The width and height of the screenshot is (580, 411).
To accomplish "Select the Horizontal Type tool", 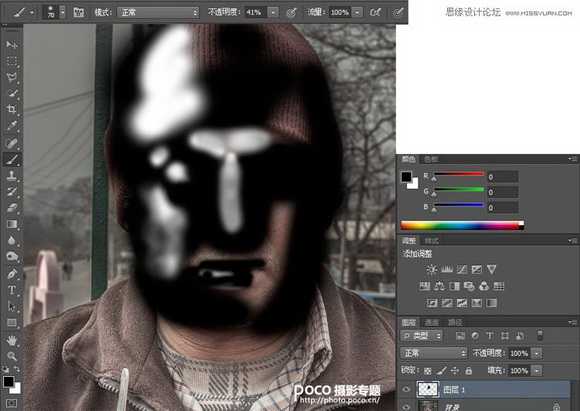I will pos(11,290).
